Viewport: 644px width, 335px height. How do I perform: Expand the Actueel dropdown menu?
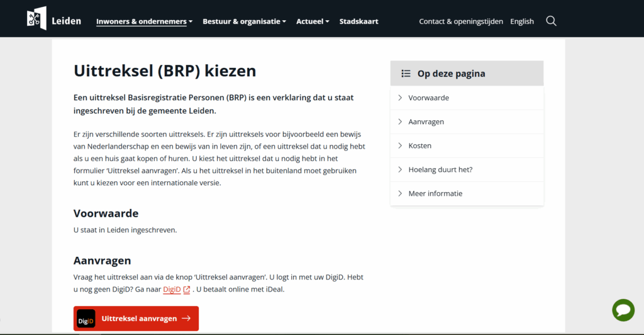click(x=313, y=21)
